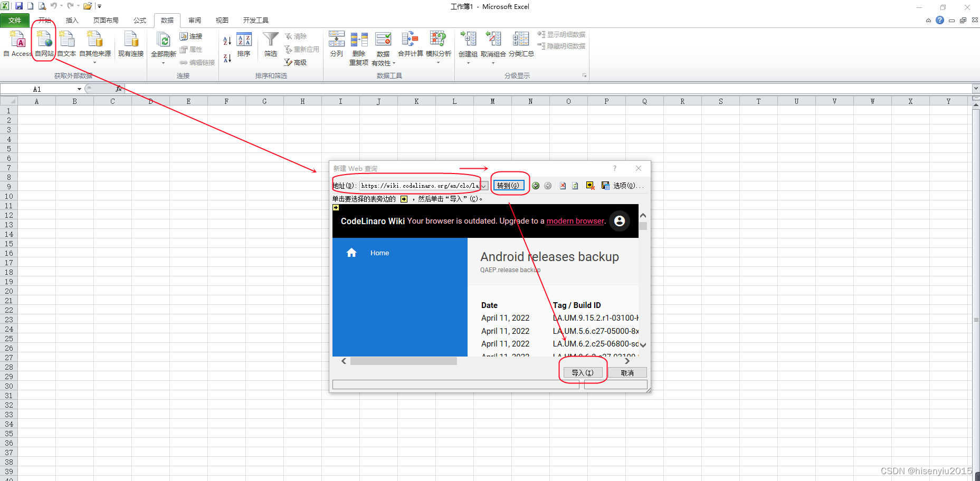Switch to the Review (审阅) tab

coord(195,21)
